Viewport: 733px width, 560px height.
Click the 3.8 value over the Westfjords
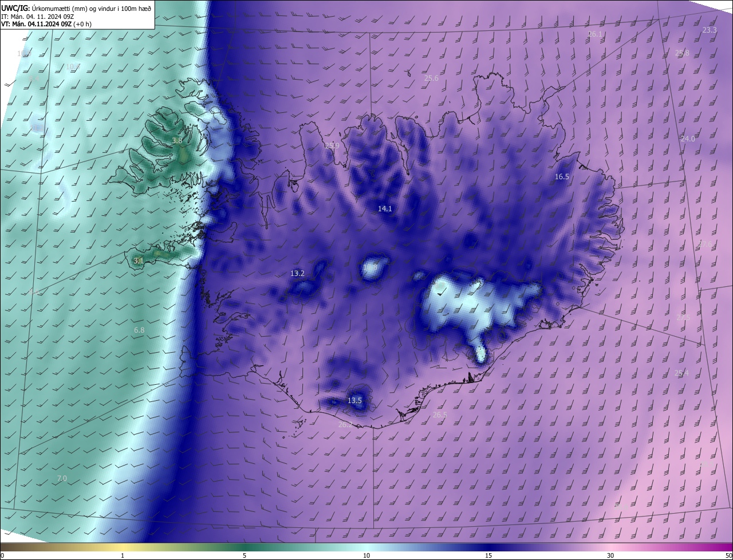point(178,140)
